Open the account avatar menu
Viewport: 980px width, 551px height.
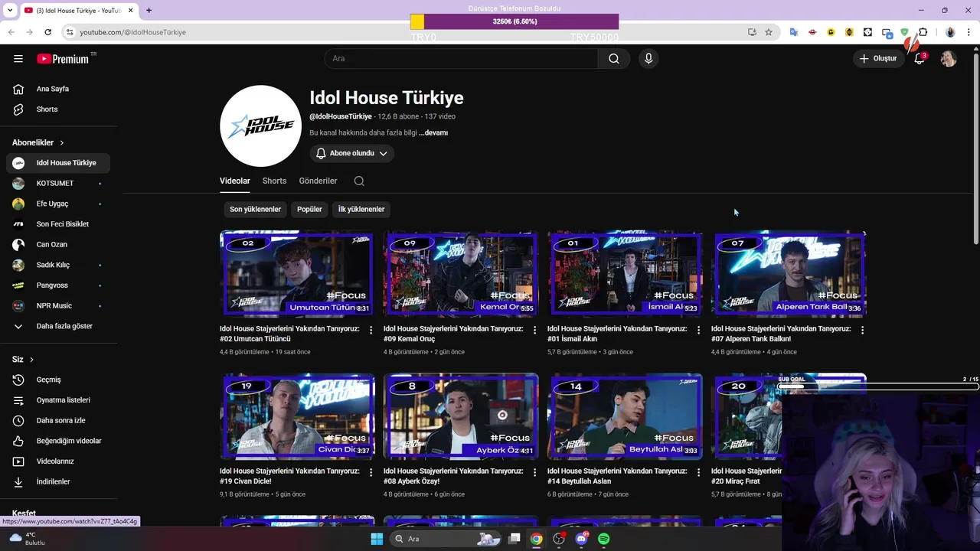pos(949,58)
